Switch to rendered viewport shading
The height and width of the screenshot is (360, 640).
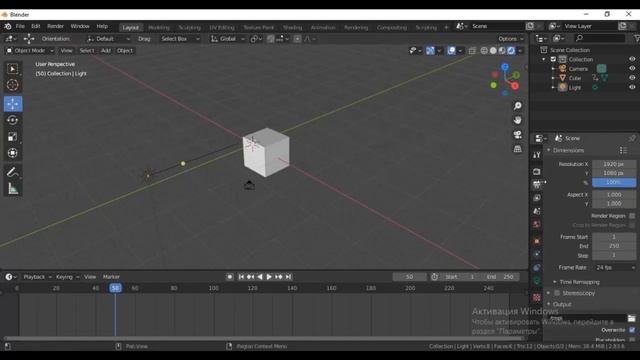pyautogui.click(x=511, y=51)
